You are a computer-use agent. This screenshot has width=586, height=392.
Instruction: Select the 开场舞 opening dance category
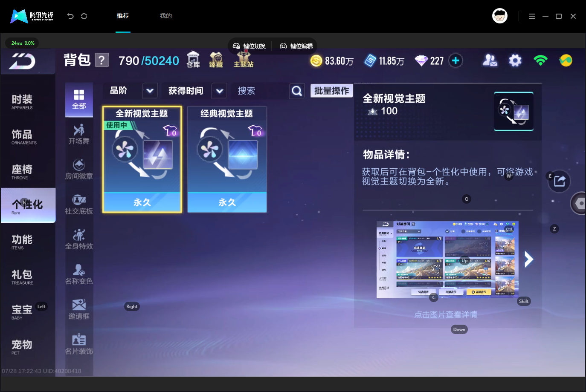coord(79,134)
